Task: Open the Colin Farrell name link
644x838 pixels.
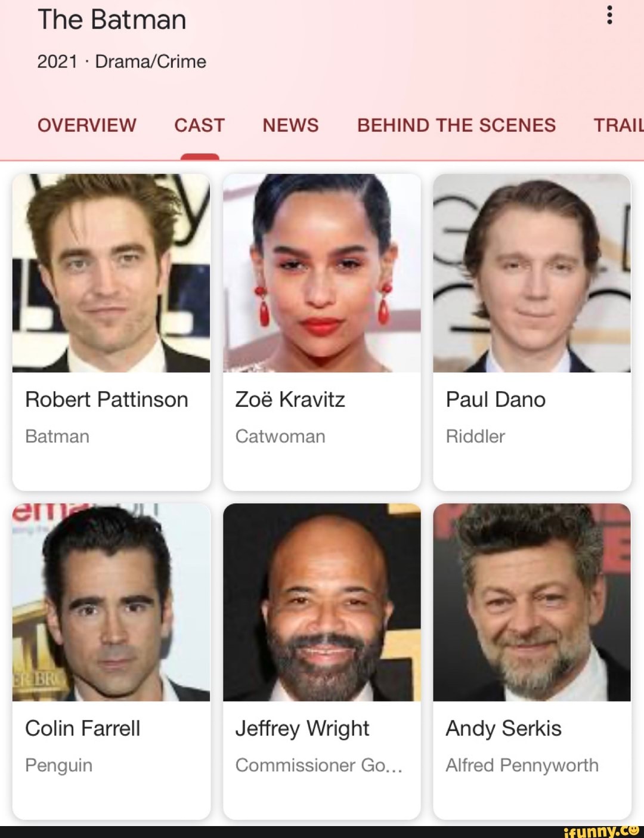Action: [x=83, y=728]
